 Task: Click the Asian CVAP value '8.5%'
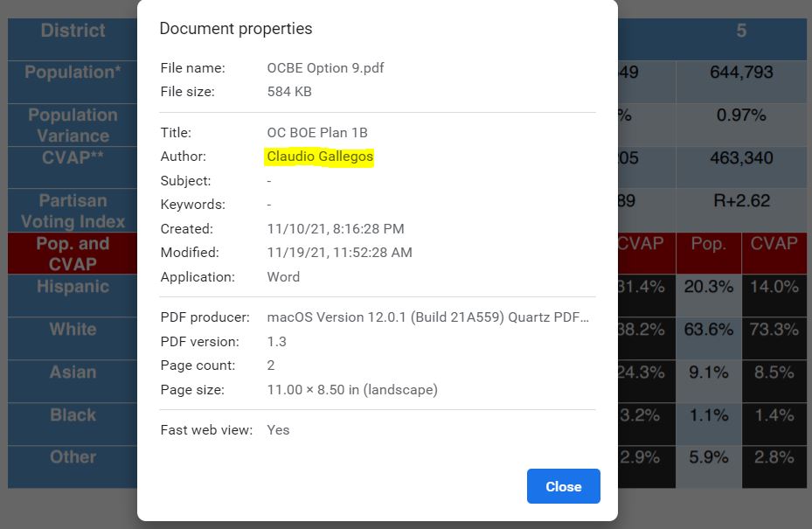(x=774, y=372)
